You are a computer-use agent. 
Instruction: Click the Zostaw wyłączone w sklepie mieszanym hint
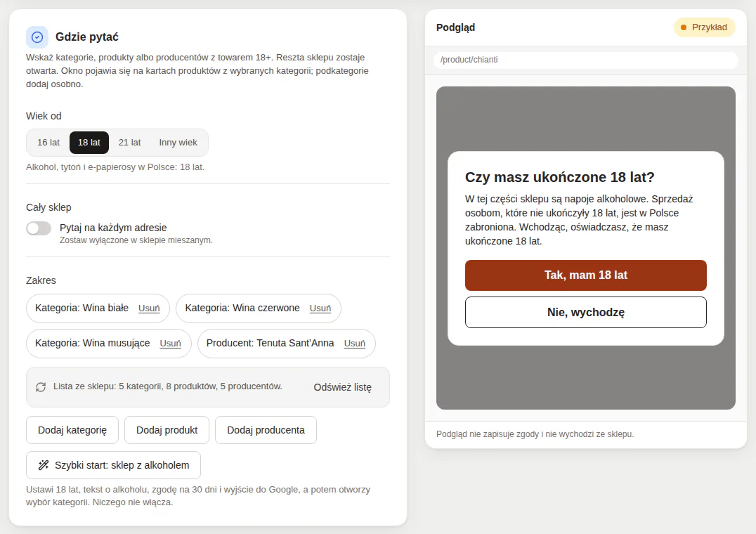pos(136,240)
